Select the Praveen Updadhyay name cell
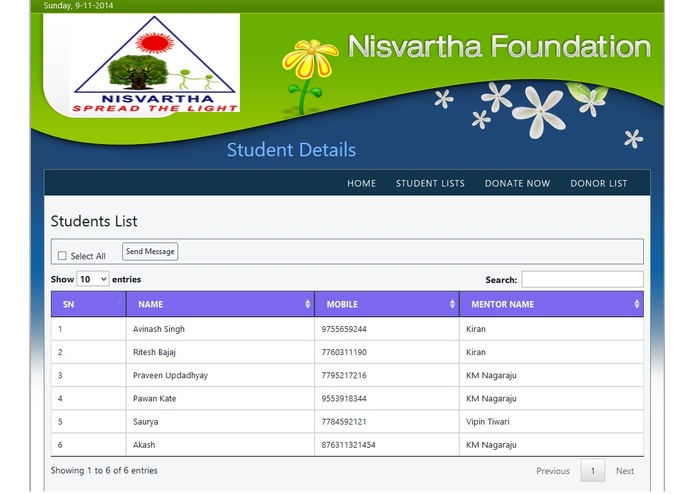The image size is (695, 494). (220, 375)
